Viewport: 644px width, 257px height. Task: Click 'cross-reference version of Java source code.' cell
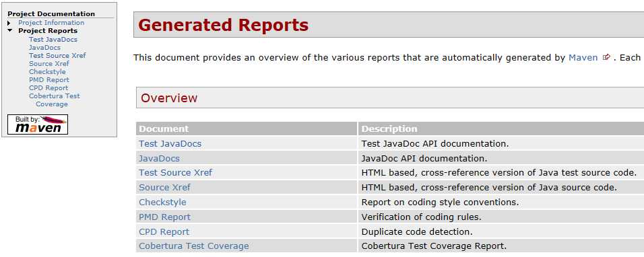501,187
